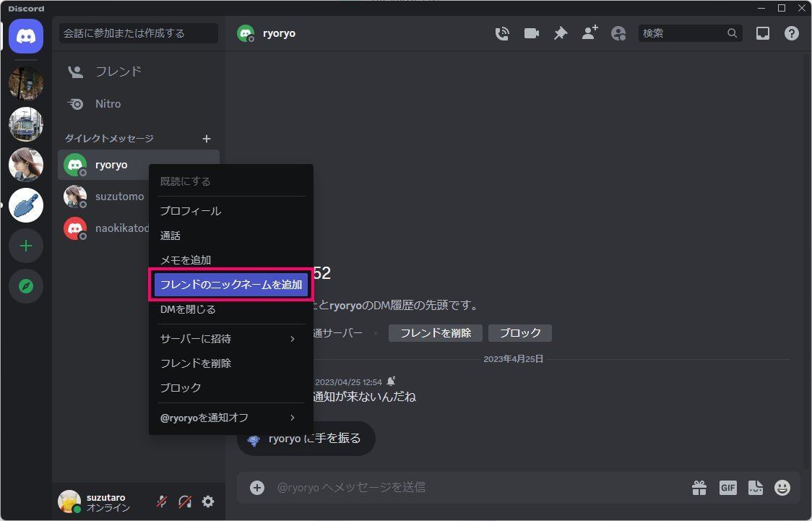Open the フレンド friends page

pyautogui.click(x=138, y=72)
